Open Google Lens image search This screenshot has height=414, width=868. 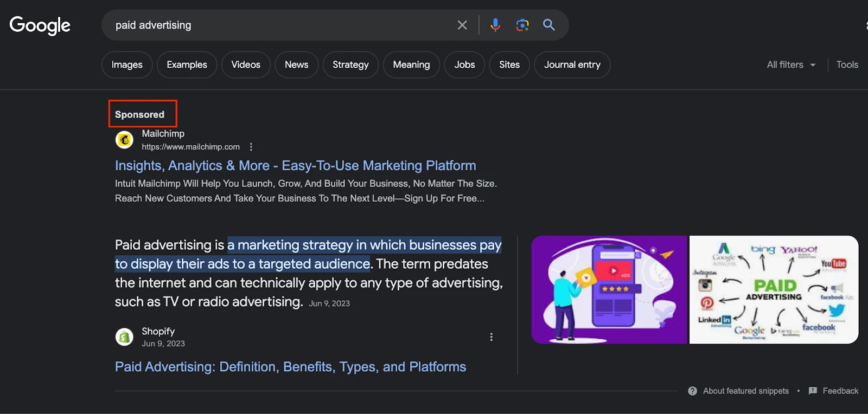tap(522, 25)
